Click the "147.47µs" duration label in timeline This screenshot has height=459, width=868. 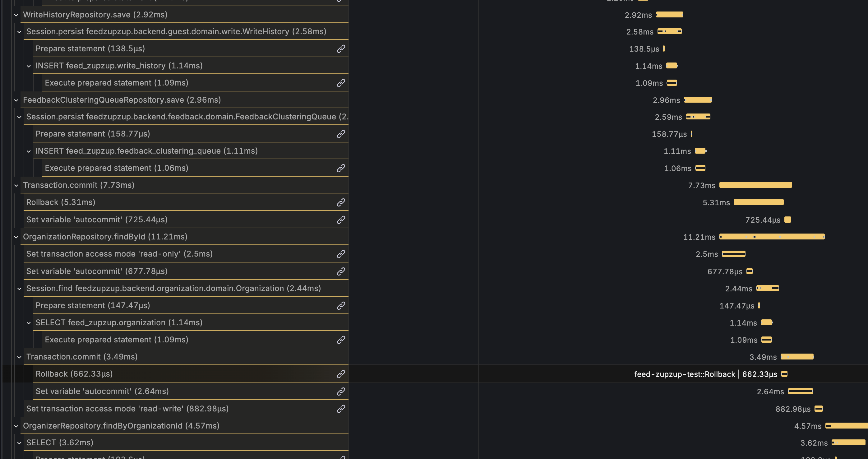737,306
